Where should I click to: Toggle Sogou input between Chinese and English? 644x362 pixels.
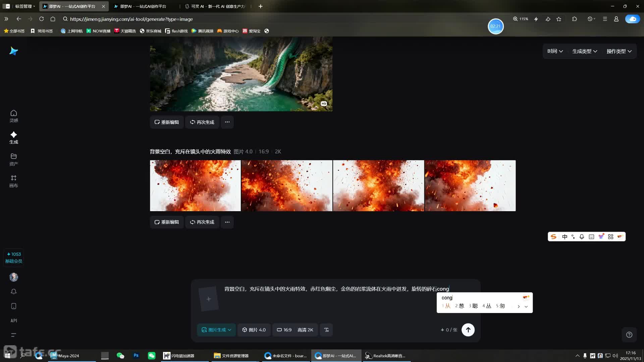point(565,237)
